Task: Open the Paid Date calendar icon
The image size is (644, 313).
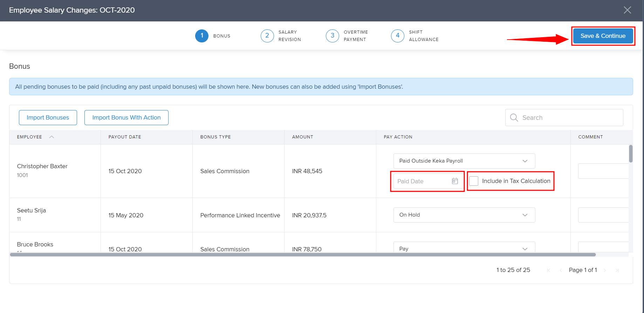Action: click(x=455, y=181)
